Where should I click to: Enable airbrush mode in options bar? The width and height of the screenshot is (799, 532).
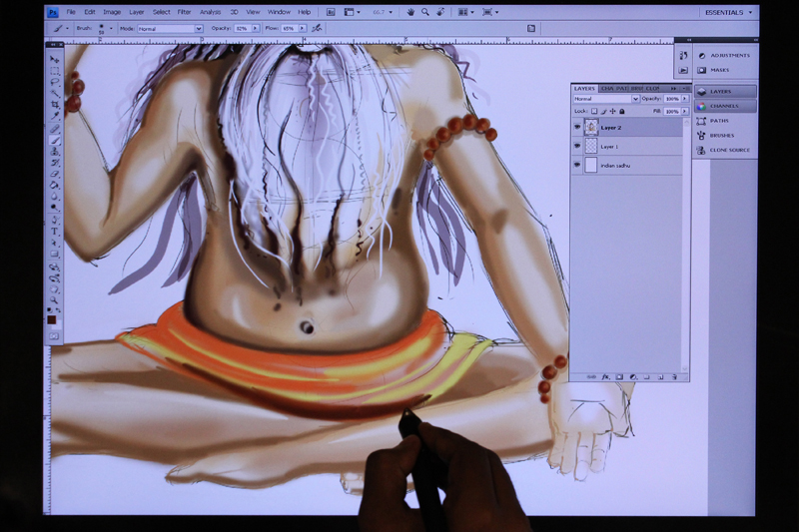pyautogui.click(x=317, y=29)
